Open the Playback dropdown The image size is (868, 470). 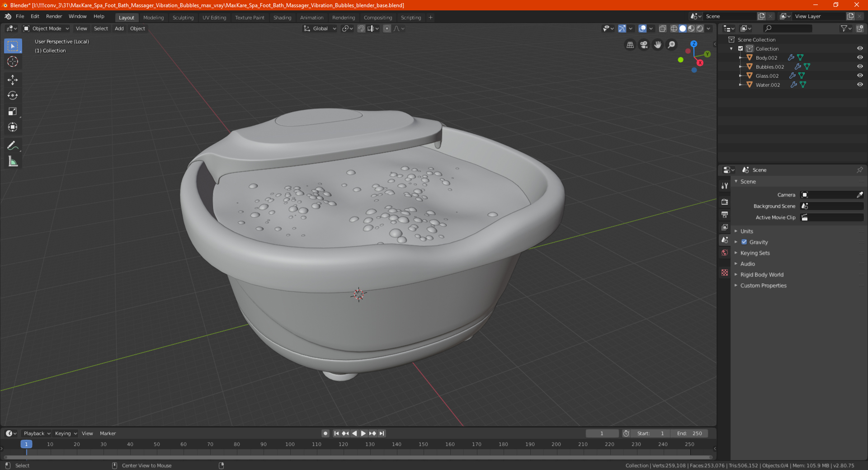[x=37, y=433]
